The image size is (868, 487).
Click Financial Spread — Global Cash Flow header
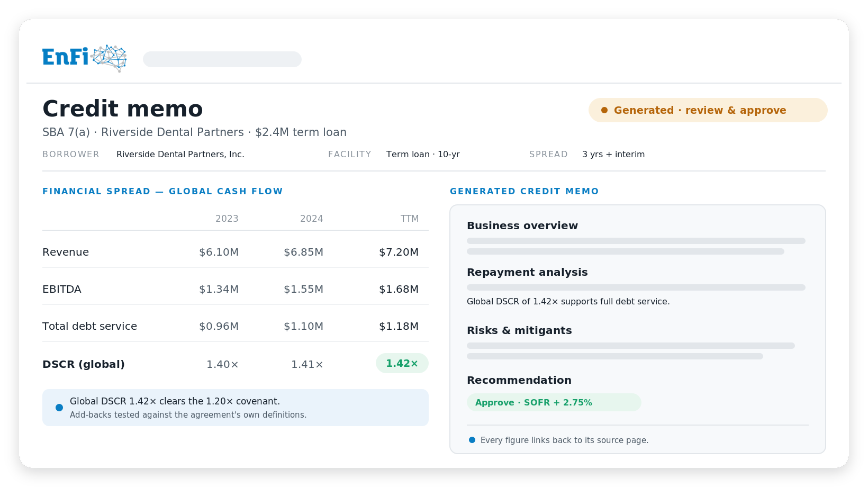[x=162, y=191]
